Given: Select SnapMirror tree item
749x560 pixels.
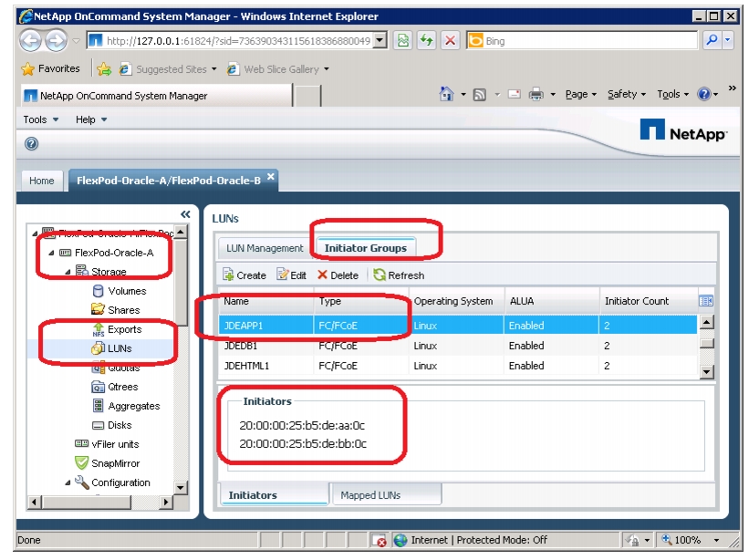Looking at the screenshot, I should (x=107, y=463).
